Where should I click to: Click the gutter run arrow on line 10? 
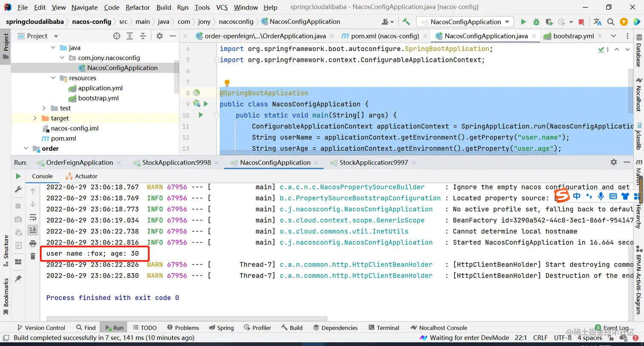[x=201, y=115]
